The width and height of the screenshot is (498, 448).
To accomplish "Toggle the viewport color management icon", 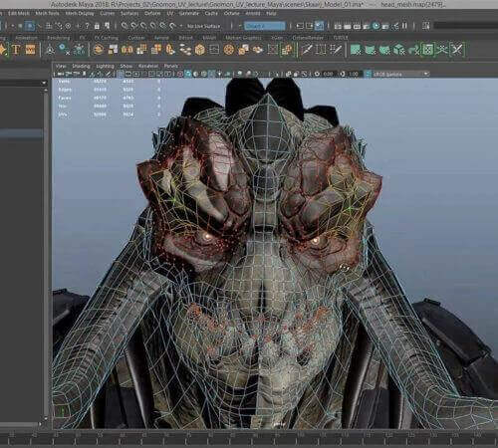I will coord(368,74).
